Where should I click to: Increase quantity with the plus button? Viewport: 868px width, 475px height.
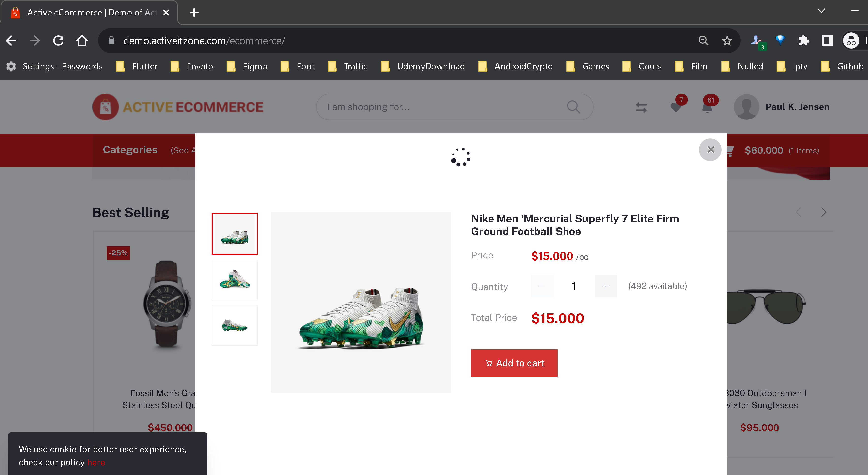point(605,286)
